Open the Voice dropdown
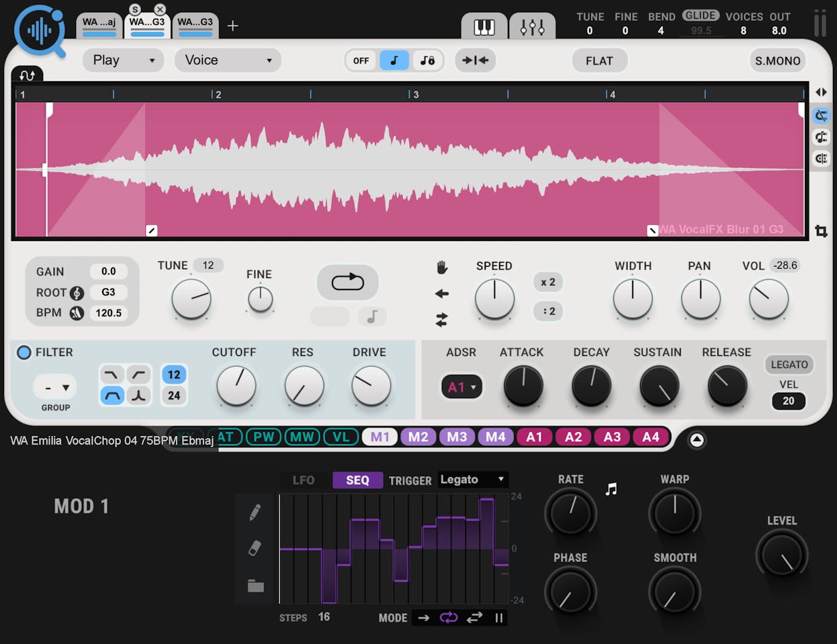Viewport: 837px width, 644px height. tap(228, 60)
